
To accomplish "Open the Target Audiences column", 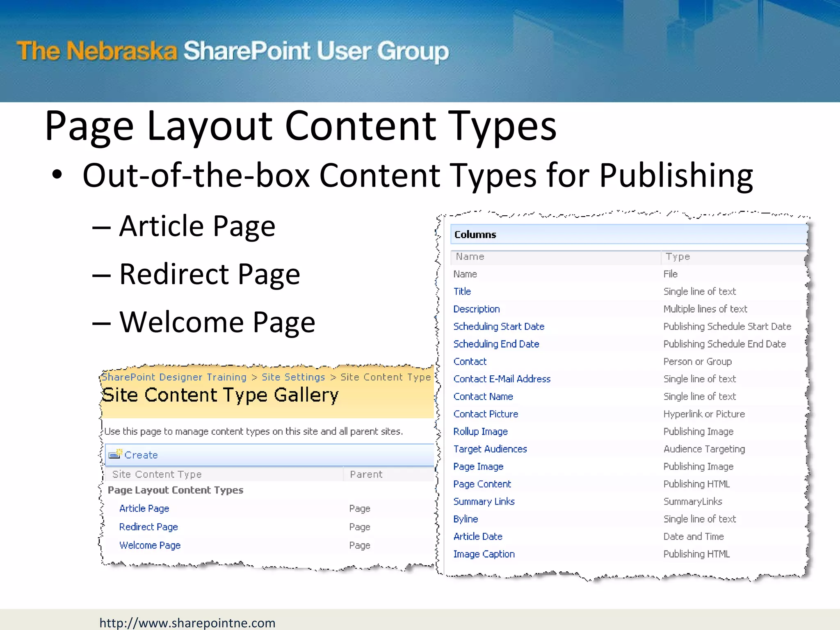I will 490,449.
